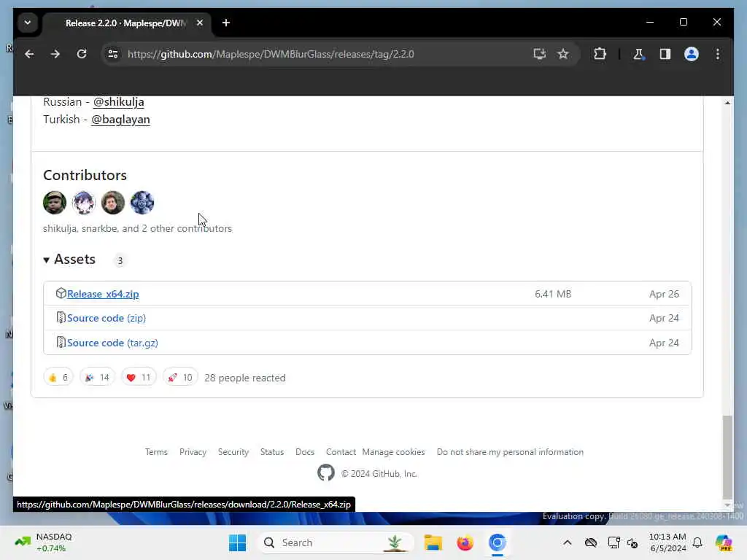Open the notifications bell icon
This screenshot has height=560, width=747.
[x=697, y=542]
